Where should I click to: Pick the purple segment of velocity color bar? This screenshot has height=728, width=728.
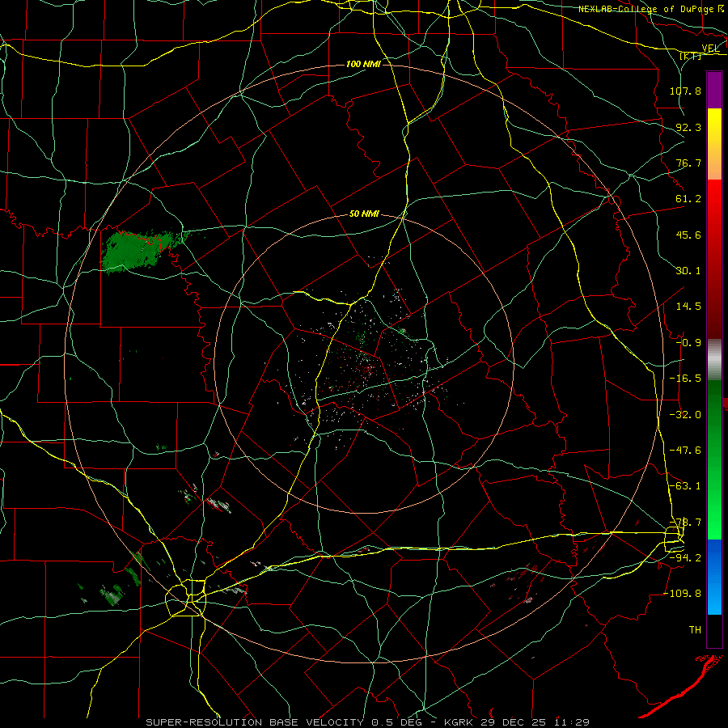click(714, 90)
